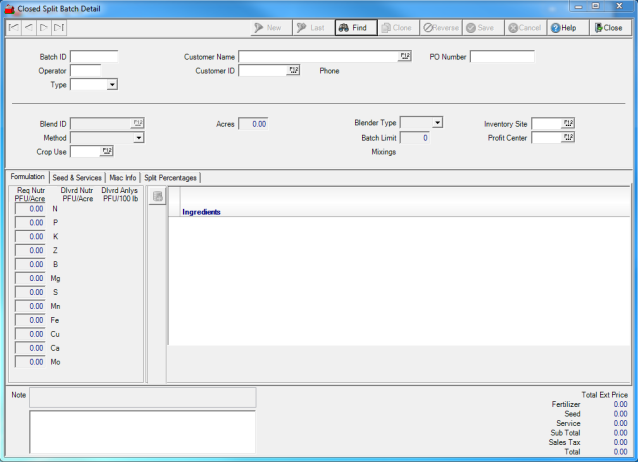Go to the previous record arrow
This screenshot has height=462, width=638.
tap(29, 28)
